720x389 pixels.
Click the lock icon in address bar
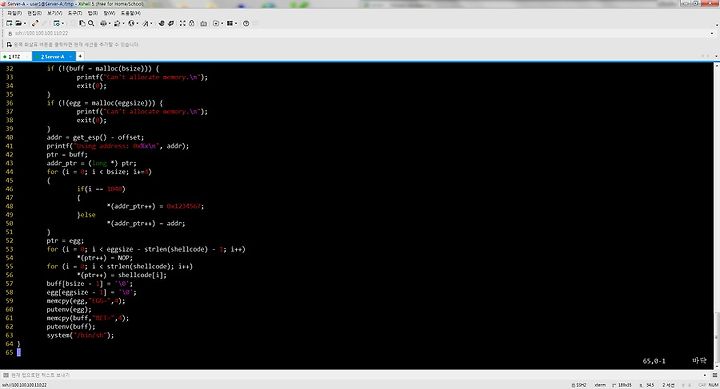(x=10, y=33)
